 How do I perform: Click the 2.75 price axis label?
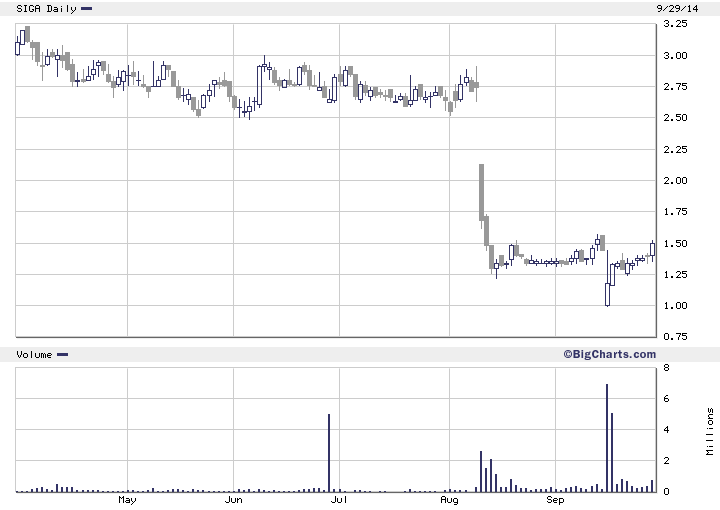675,87
